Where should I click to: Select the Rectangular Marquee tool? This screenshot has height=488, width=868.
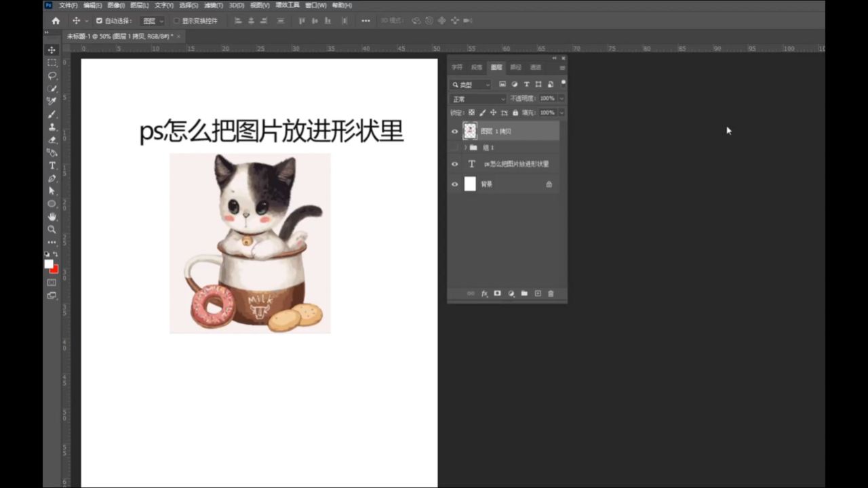pos(52,62)
